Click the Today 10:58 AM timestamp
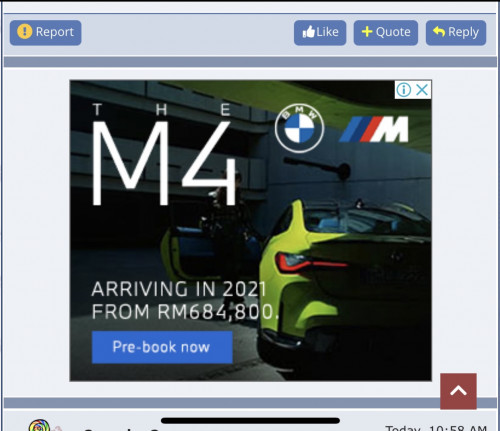Image resolution: width=500 pixels, height=431 pixels. point(436,428)
